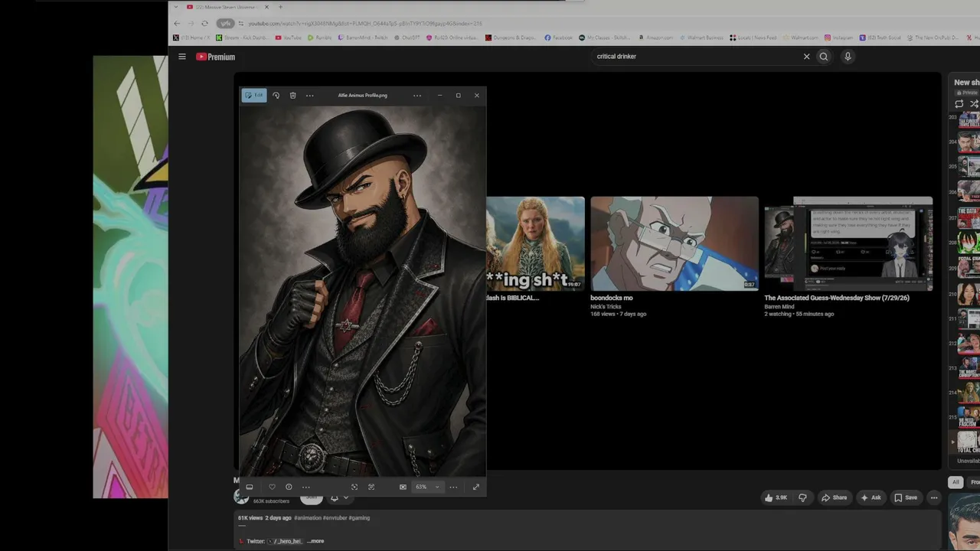The height and width of the screenshot is (551, 980).
Task: Delete the image with the trash icon
Action: pos(292,96)
